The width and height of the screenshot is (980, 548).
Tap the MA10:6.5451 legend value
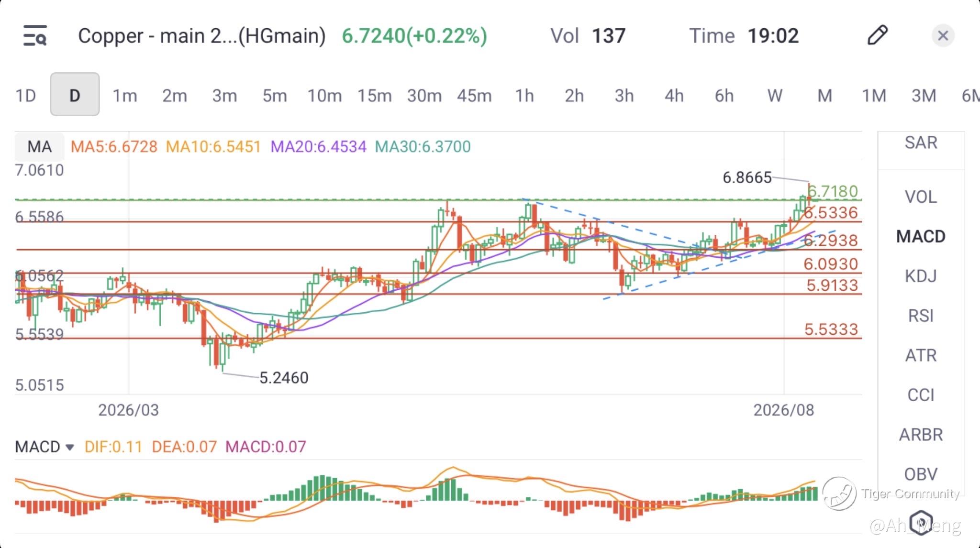[213, 146]
